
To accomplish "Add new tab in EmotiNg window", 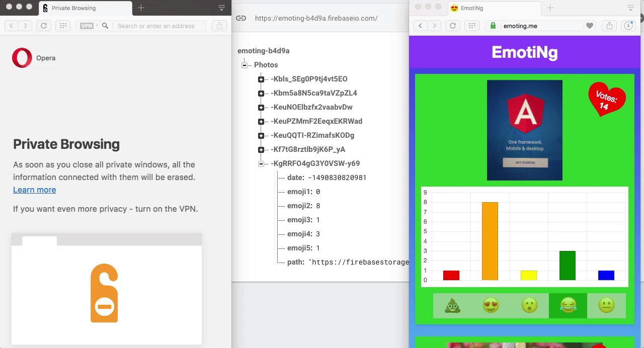I will 550,8.
